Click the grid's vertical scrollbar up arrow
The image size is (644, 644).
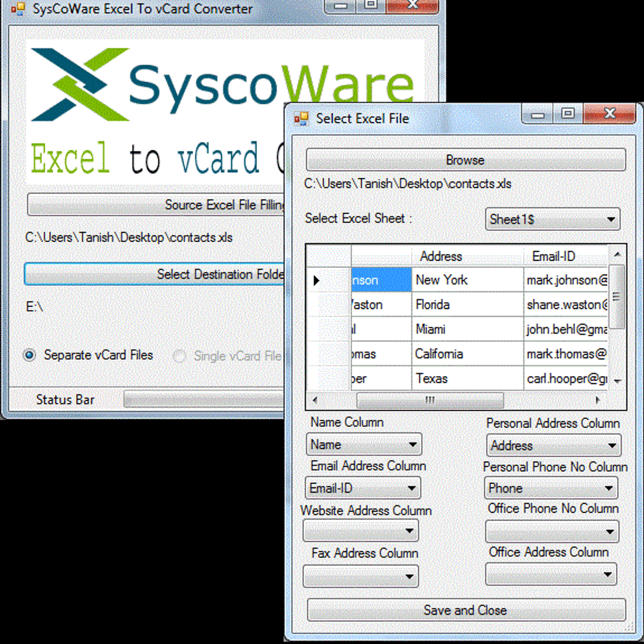coord(617,254)
